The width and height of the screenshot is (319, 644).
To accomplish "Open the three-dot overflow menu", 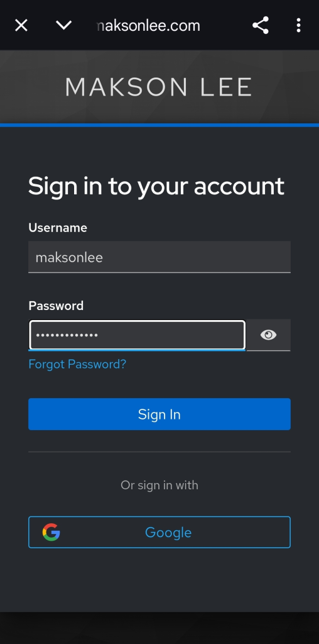I will click(298, 25).
